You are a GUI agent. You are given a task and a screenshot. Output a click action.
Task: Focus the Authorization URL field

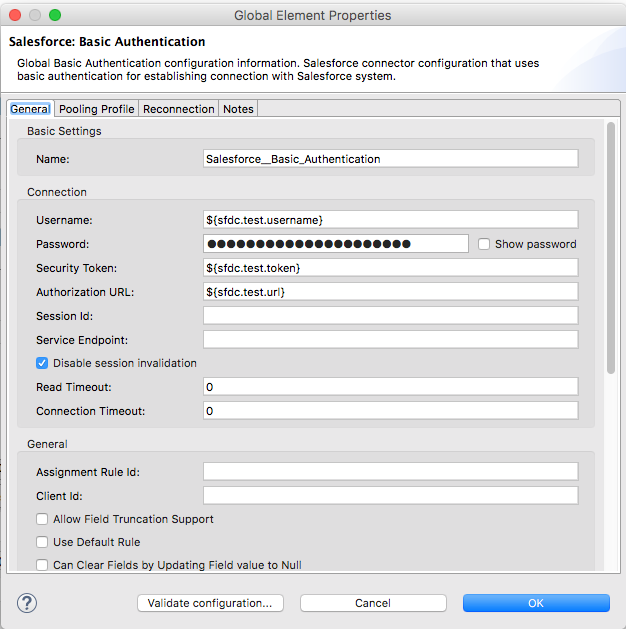(391, 292)
